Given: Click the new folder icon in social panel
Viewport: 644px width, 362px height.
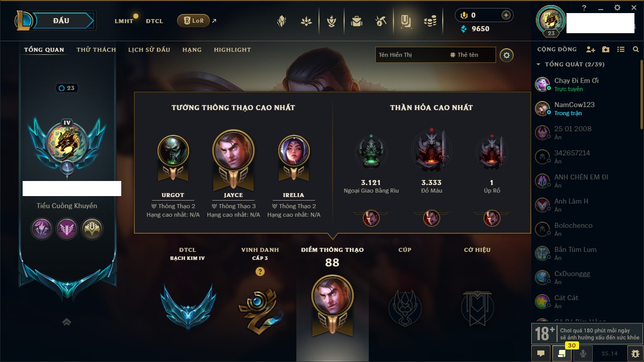Looking at the screenshot, I should [x=606, y=49].
